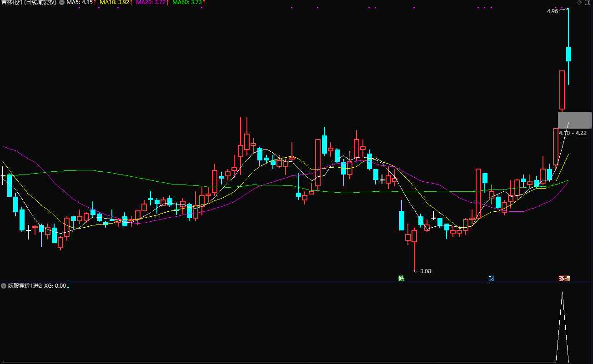The image size is (593, 364).
Task: Click the 4.10 - 4.22 gap range label
Action: click(x=573, y=133)
